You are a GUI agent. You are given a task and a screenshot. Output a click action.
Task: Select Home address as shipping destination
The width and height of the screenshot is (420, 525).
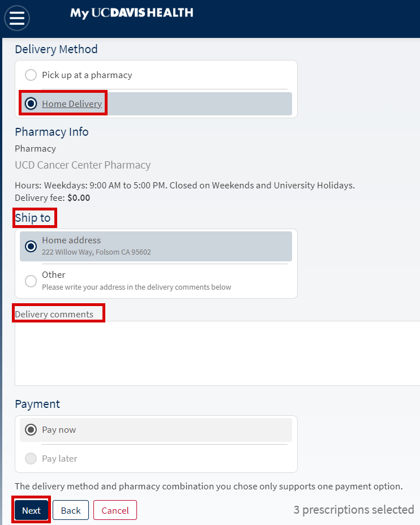click(31, 246)
